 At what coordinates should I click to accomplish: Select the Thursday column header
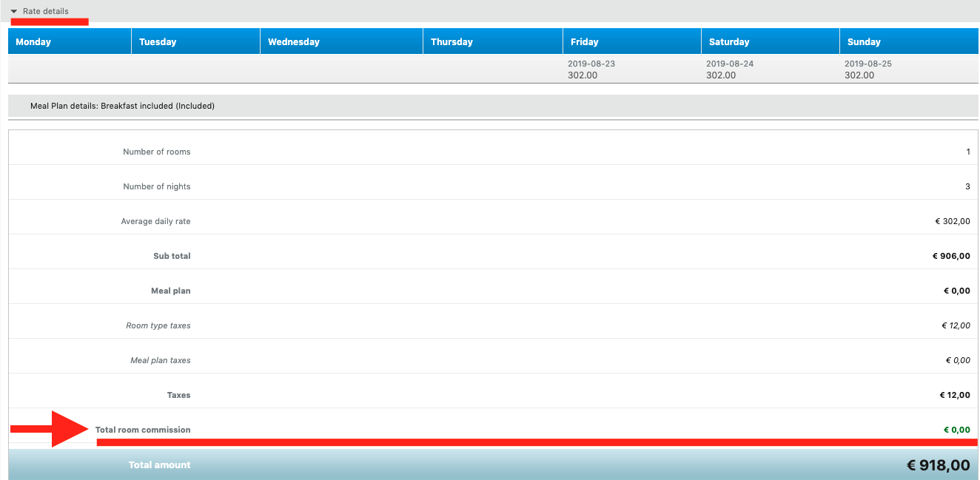click(493, 41)
